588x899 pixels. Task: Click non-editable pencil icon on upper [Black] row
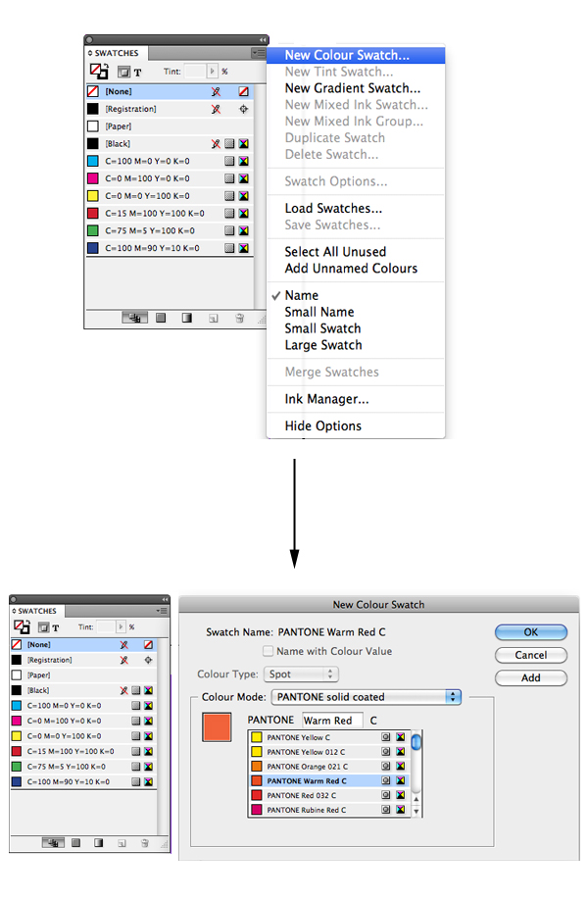(216, 143)
